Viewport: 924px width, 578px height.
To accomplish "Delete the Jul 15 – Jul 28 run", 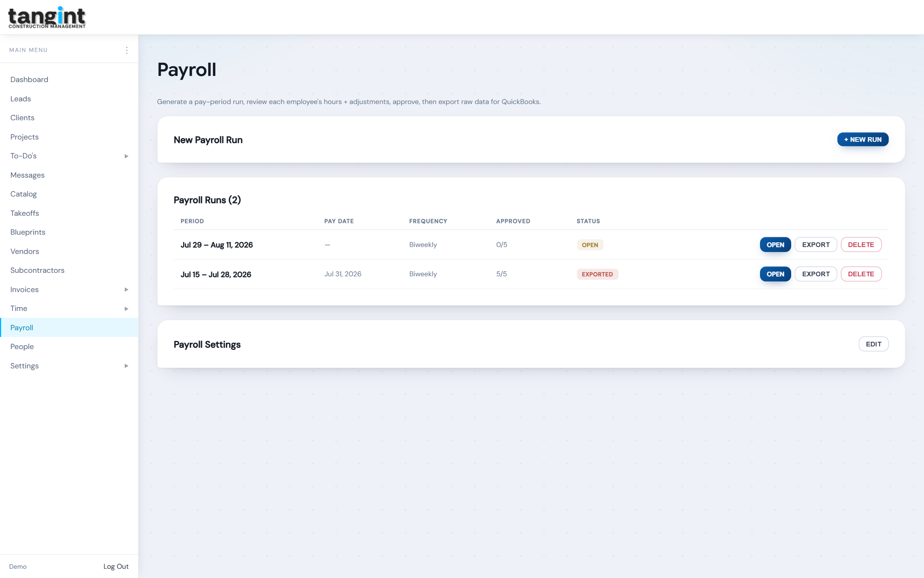I will (x=861, y=274).
